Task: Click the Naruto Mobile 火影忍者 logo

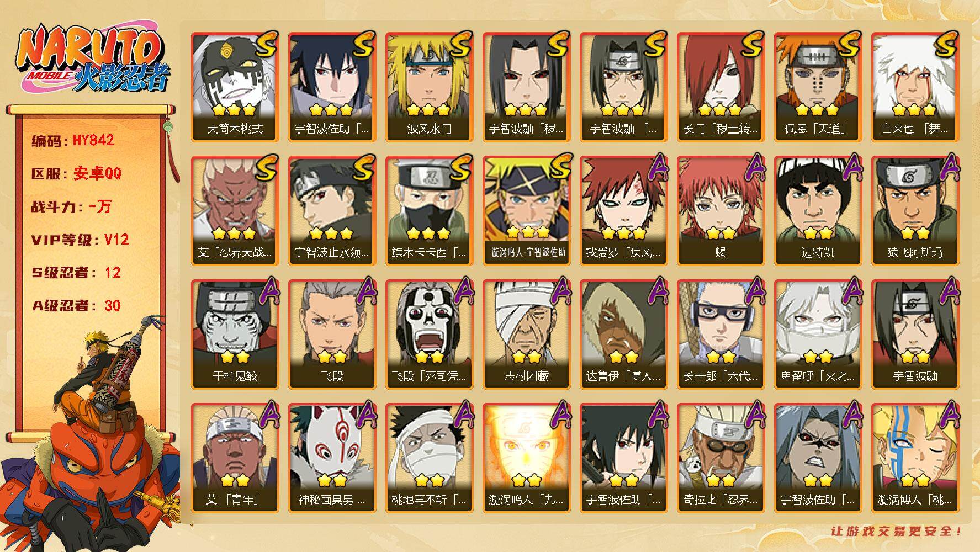Action: pos(92,58)
